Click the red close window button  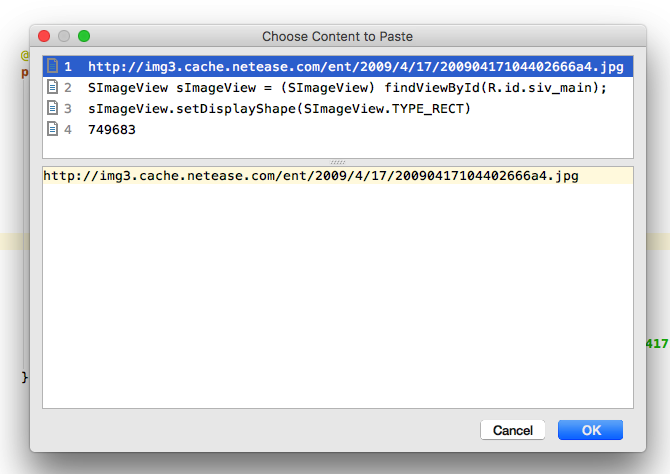tap(44, 36)
